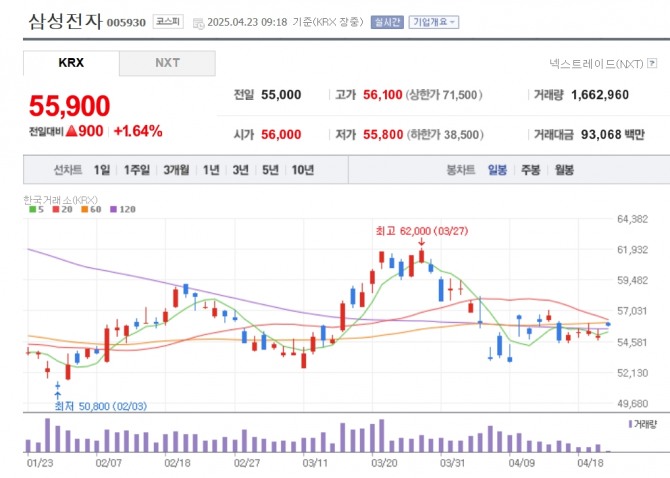Switch to the KRX tab
The width and height of the screenshot is (670, 478).
click(x=71, y=63)
